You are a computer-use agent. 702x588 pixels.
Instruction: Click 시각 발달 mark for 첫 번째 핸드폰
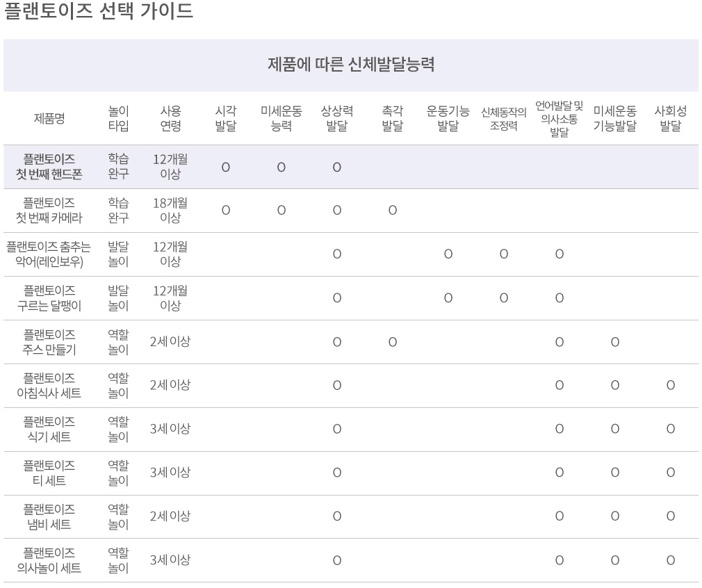point(226,167)
